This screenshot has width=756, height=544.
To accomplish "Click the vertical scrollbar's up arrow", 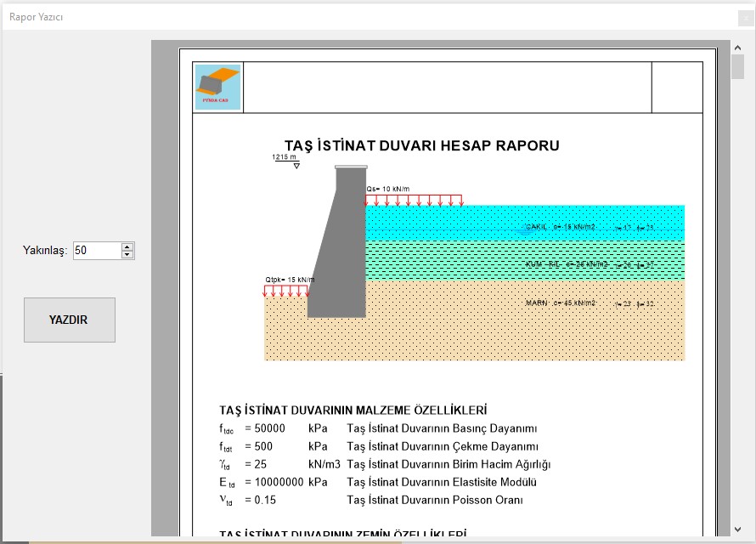I will click(x=738, y=48).
